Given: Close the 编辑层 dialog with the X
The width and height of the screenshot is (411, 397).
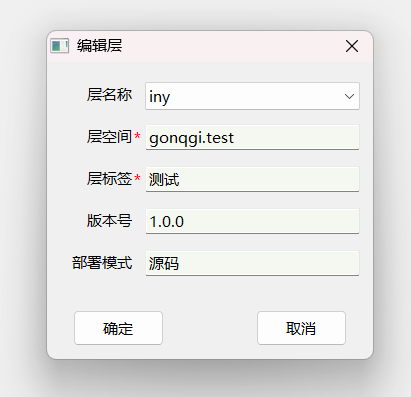Looking at the screenshot, I should [352, 46].
